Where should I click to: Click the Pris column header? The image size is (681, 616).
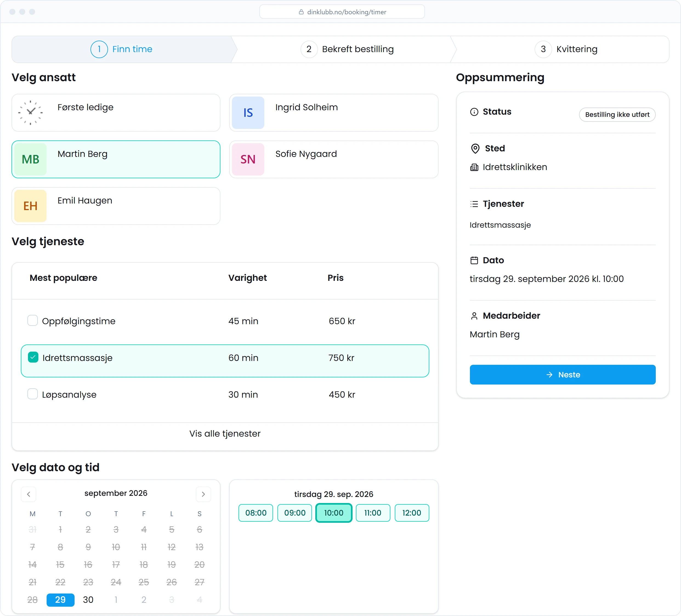[x=336, y=278]
